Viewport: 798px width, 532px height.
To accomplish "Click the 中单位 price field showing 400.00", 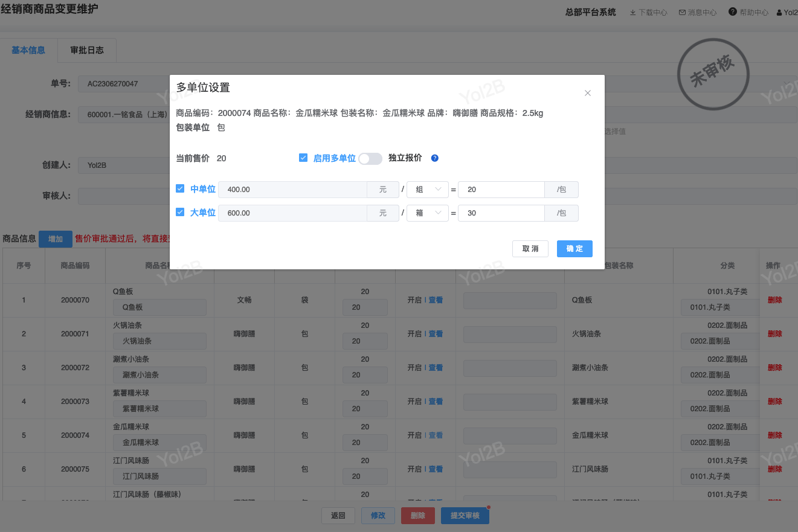I will coord(292,190).
